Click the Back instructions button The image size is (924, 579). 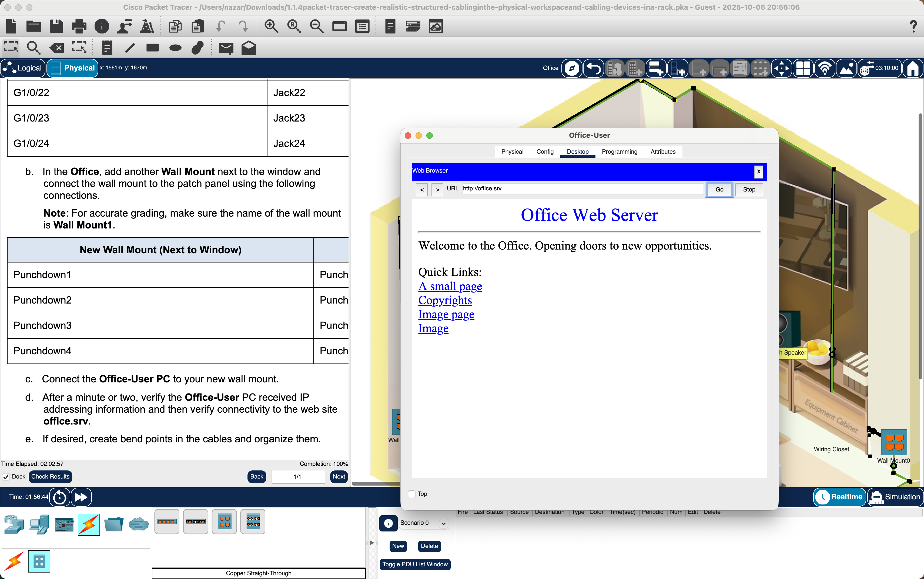coord(257,476)
